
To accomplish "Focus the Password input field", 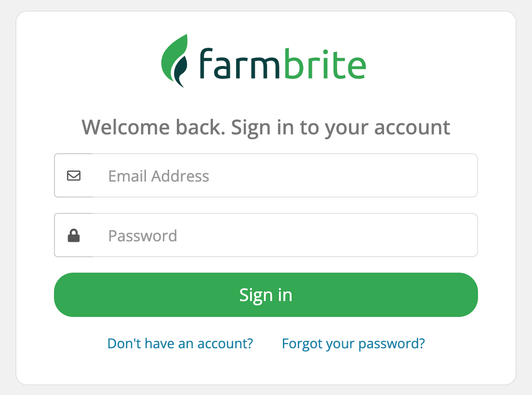I will (x=284, y=236).
